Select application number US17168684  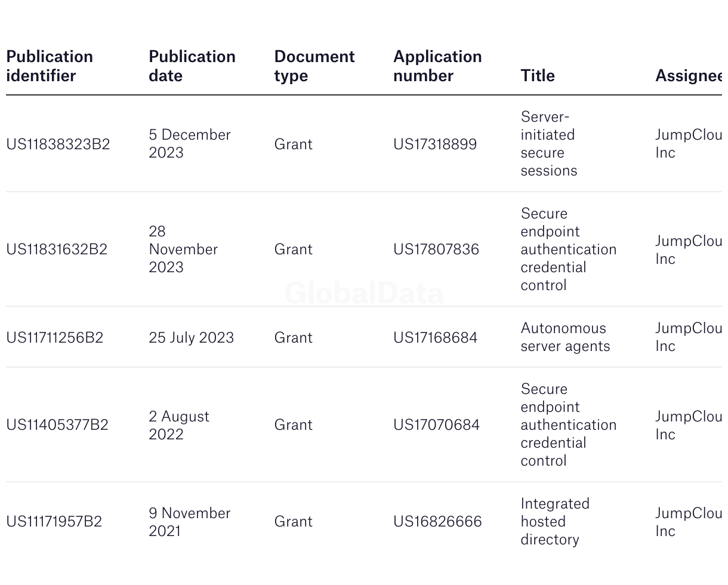pyautogui.click(x=436, y=338)
